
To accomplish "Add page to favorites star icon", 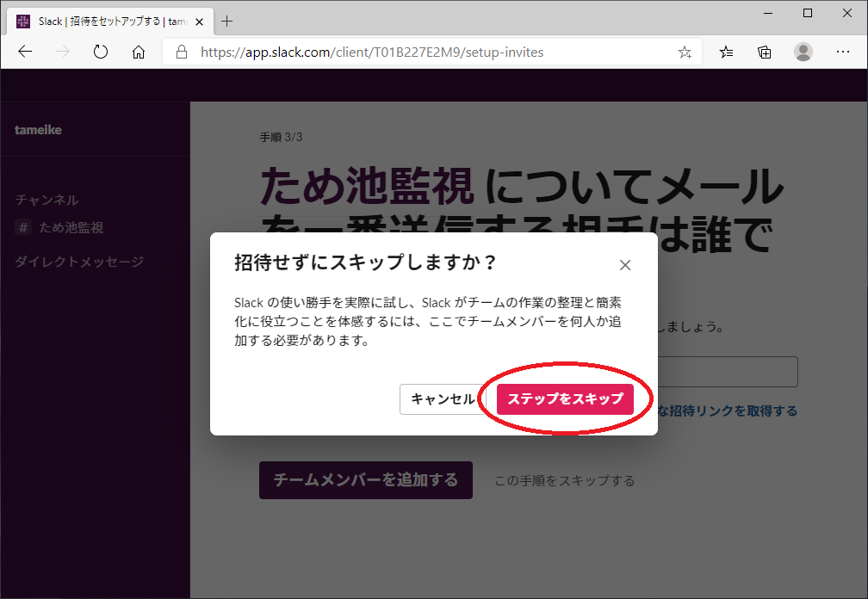I will click(685, 52).
